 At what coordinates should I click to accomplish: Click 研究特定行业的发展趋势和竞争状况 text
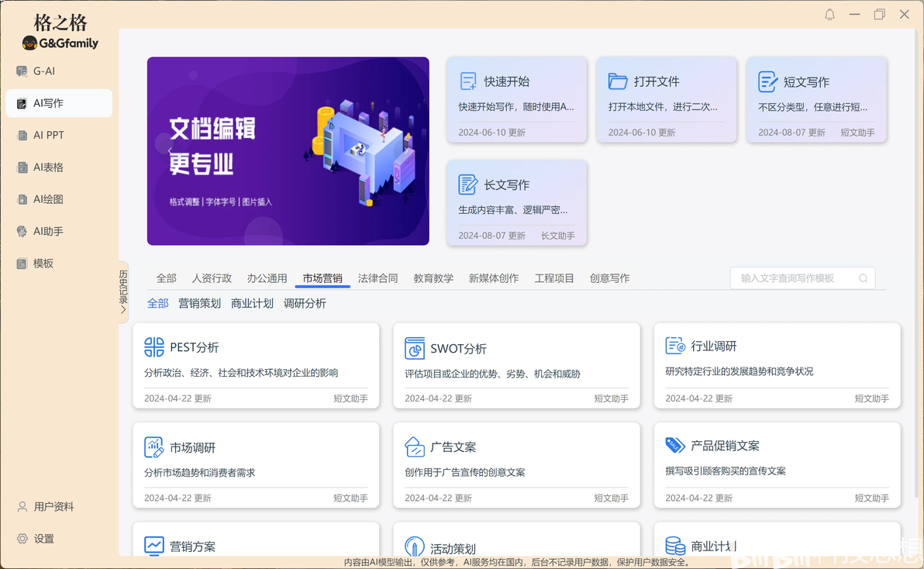point(739,371)
